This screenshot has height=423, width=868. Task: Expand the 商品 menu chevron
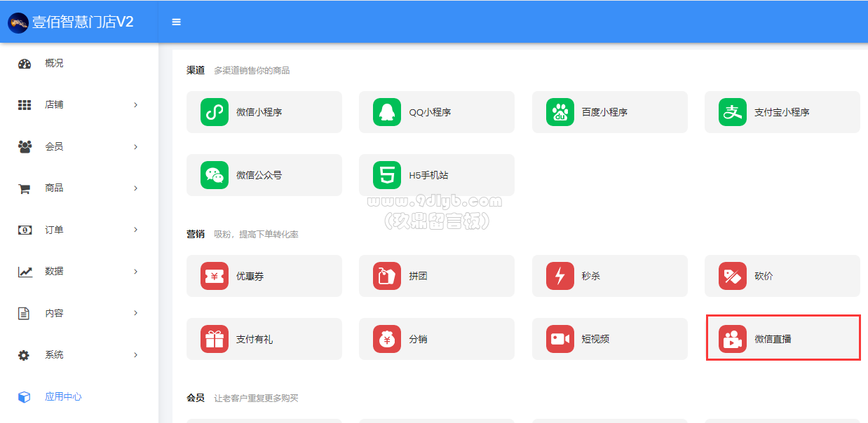click(x=136, y=188)
